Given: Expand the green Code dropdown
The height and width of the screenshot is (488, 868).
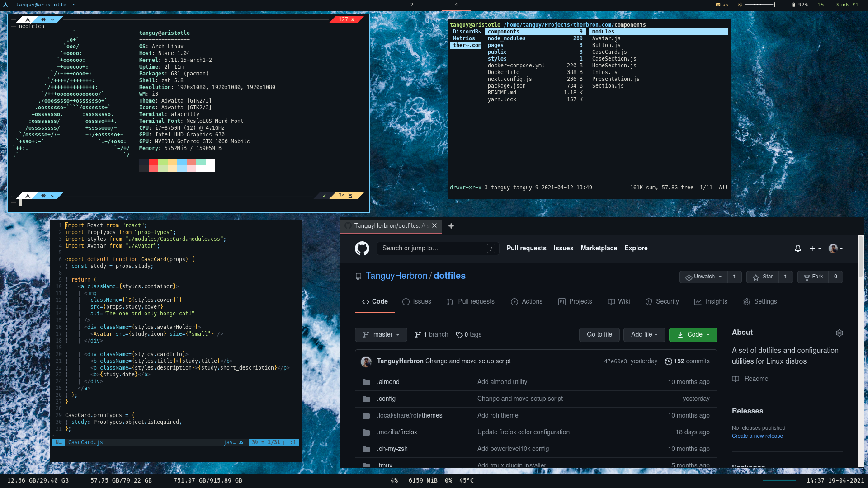Looking at the screenshot, I should (x=693, y=335).
